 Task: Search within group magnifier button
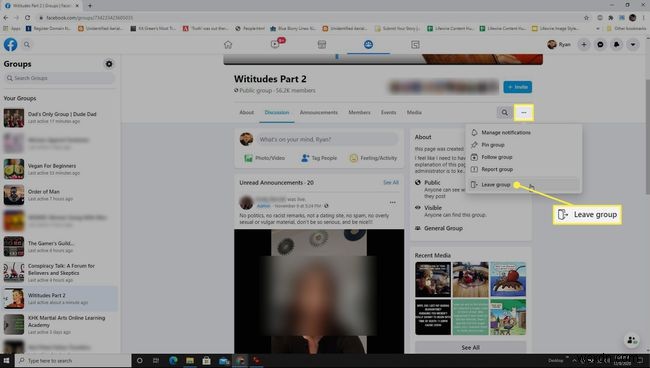[504, 112]
